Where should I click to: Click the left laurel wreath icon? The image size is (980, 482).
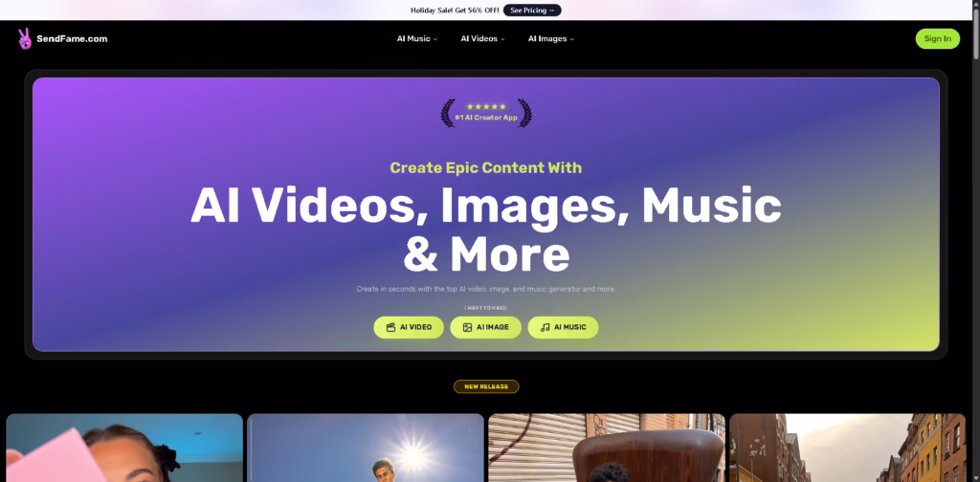coord(448,113)
